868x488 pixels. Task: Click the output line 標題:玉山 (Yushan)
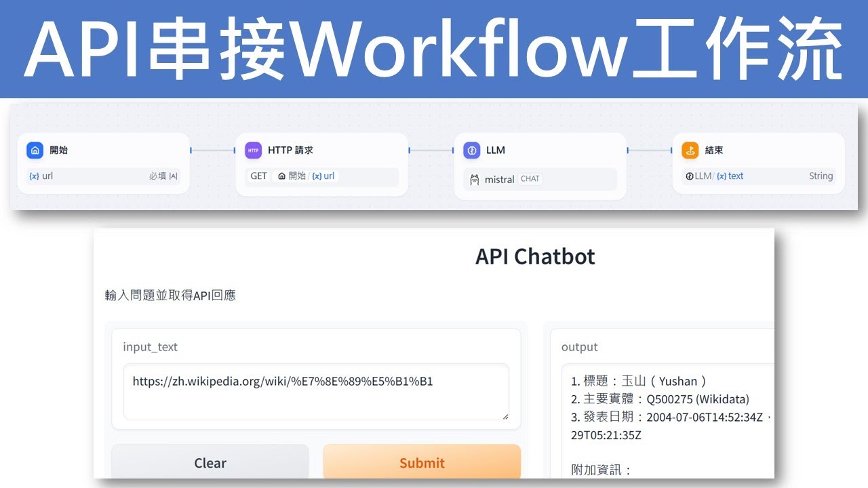pos(638,382)
